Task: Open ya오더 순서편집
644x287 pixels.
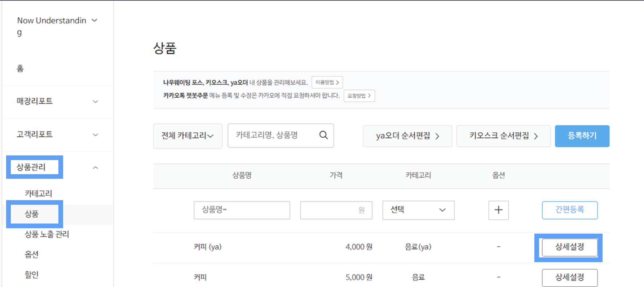Action: [407, 136]
